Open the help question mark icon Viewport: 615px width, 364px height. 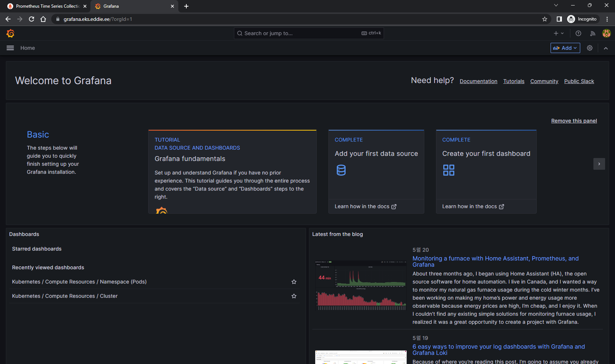click(578, 33)
